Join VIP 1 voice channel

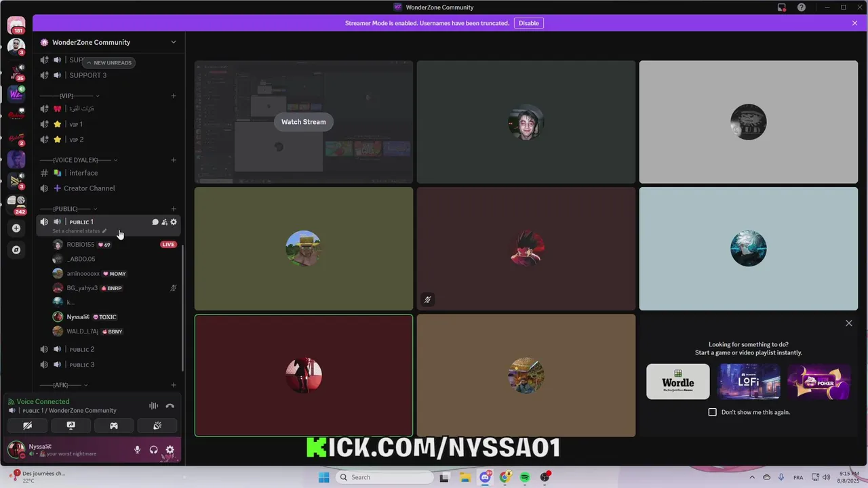click(x=108, y=124)
